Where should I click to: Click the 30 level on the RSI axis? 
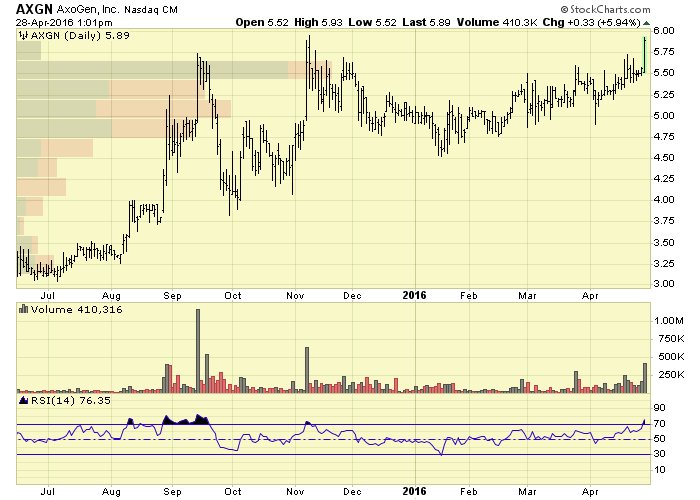[659, 454]
